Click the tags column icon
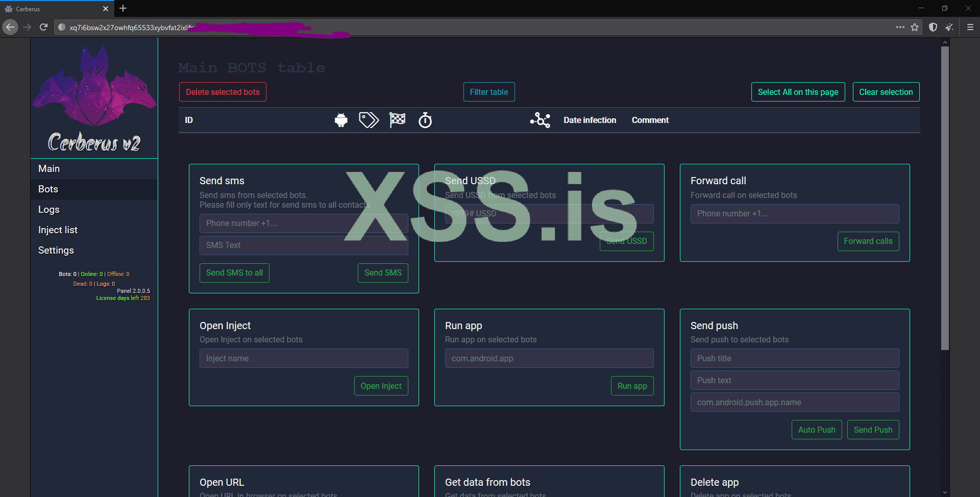The width and height of the screenshot is (980, 497). 369,120
